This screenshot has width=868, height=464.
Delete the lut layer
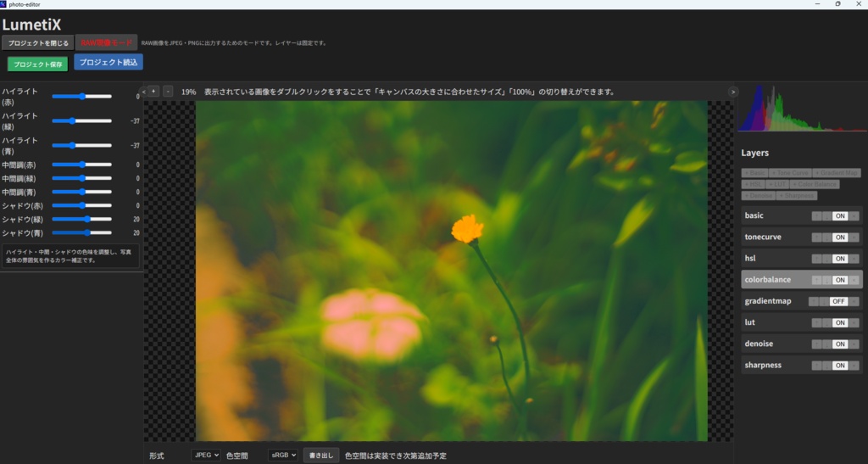click(x=854, y=323)
